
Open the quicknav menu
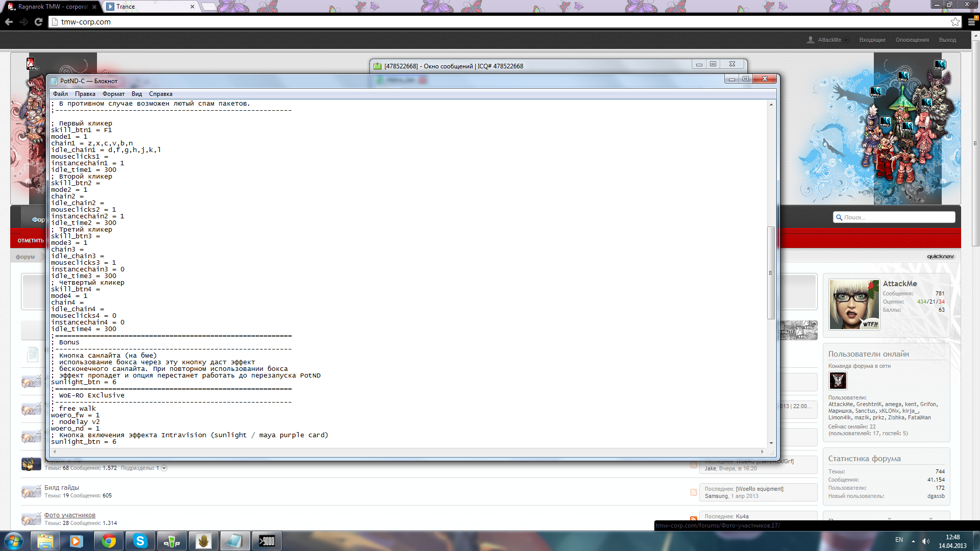(940, 257)
